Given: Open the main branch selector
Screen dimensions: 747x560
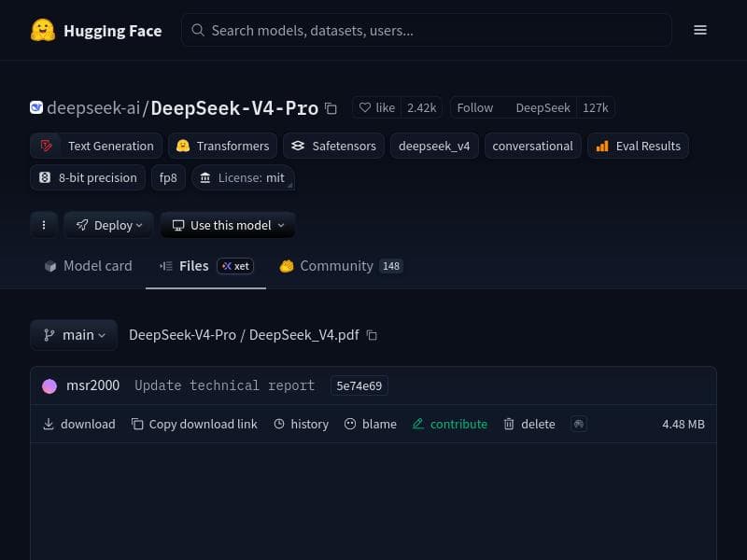Looking at the screenshot, I should 74,334.
